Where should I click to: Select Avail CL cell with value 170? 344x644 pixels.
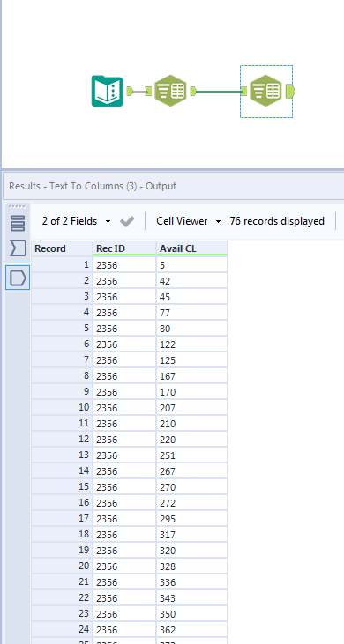(191, 392)
